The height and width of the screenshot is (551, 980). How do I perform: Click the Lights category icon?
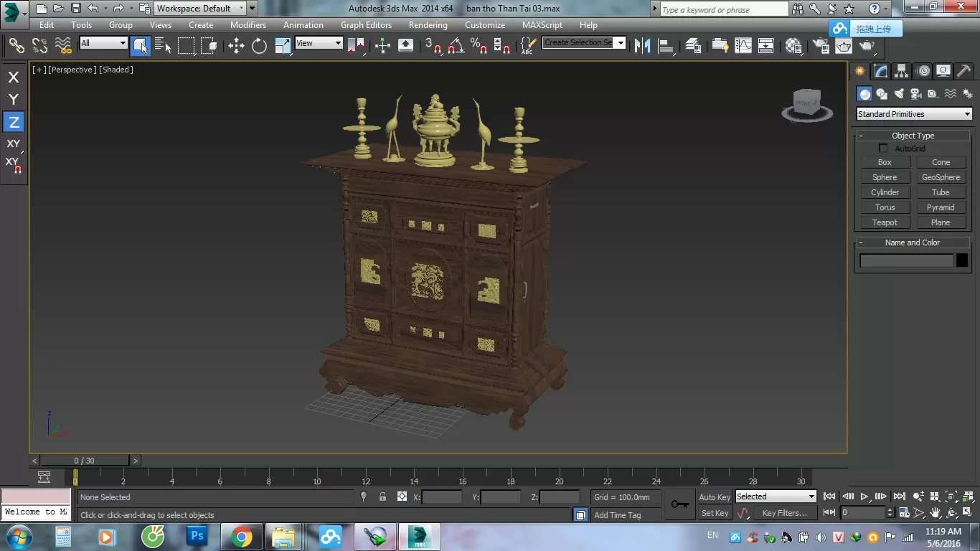(899, 94)
